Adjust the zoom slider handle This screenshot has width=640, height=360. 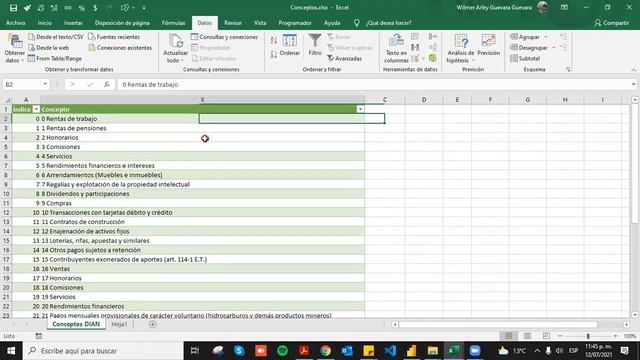[x=588, y=336]
